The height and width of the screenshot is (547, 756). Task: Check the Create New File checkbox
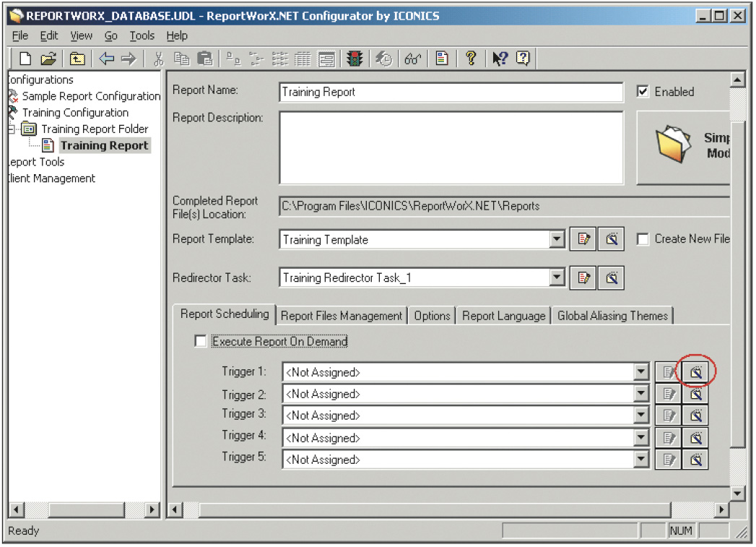pos(643,238)
